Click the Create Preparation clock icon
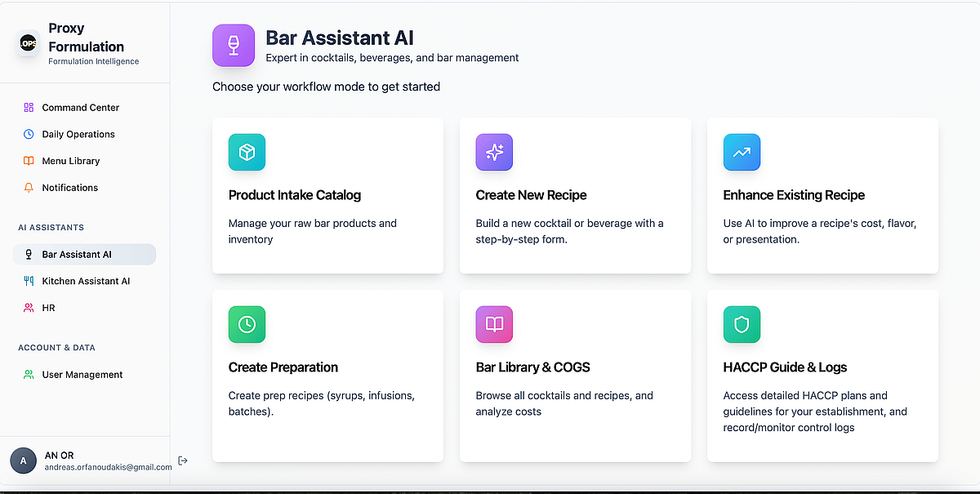The width and height of the screenshot is (980, 494). pos(247,325)
